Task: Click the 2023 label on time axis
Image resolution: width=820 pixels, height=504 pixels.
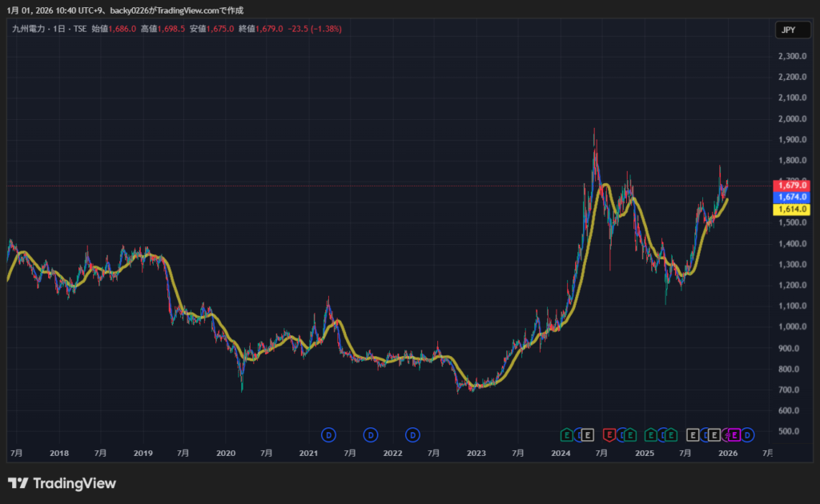Action: (476, 454)
